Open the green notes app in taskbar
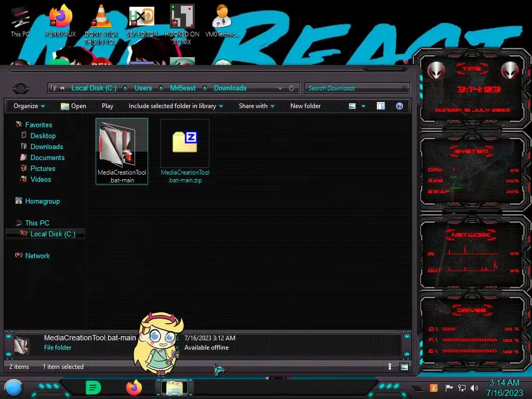The width and height of the screenshot is (532, 399). pos(93,388)
